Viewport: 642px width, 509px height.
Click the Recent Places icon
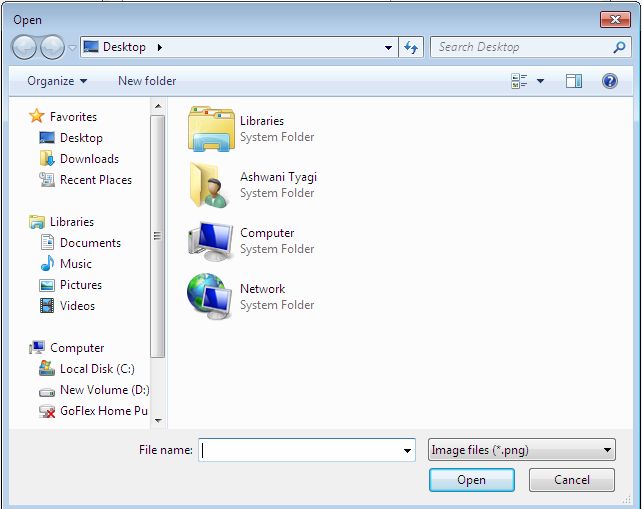47,179
